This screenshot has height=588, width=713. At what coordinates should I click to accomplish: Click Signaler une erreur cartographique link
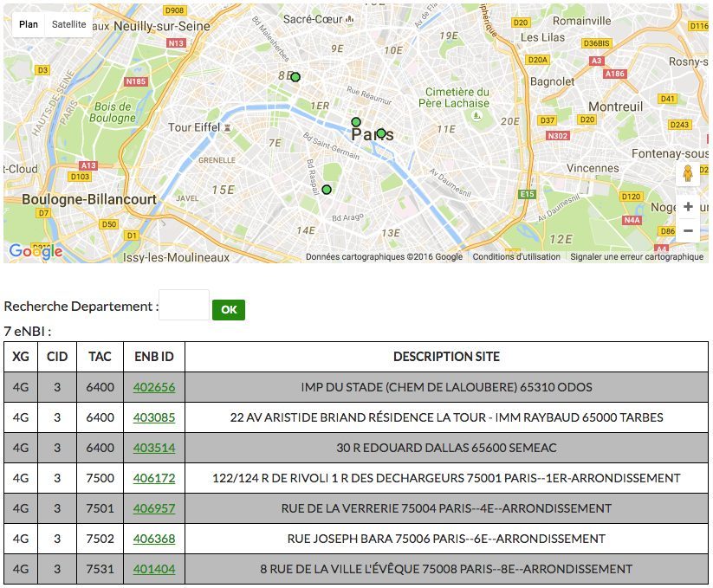[x=637, y=256]
